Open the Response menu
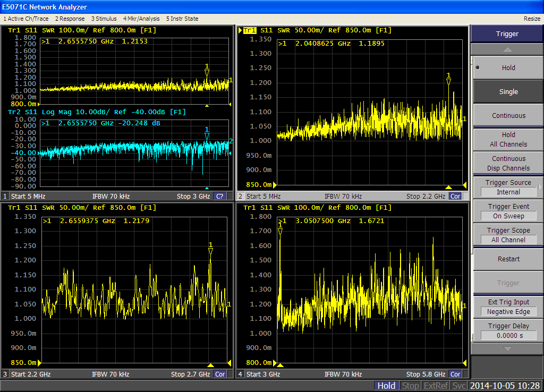Screen dimensions: 544x392 (70, 19)
